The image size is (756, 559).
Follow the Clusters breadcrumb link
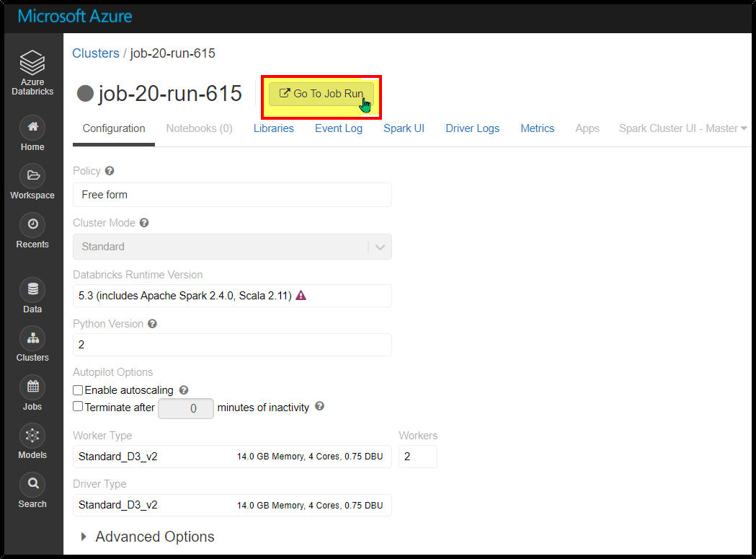click(x=96, y=53)
